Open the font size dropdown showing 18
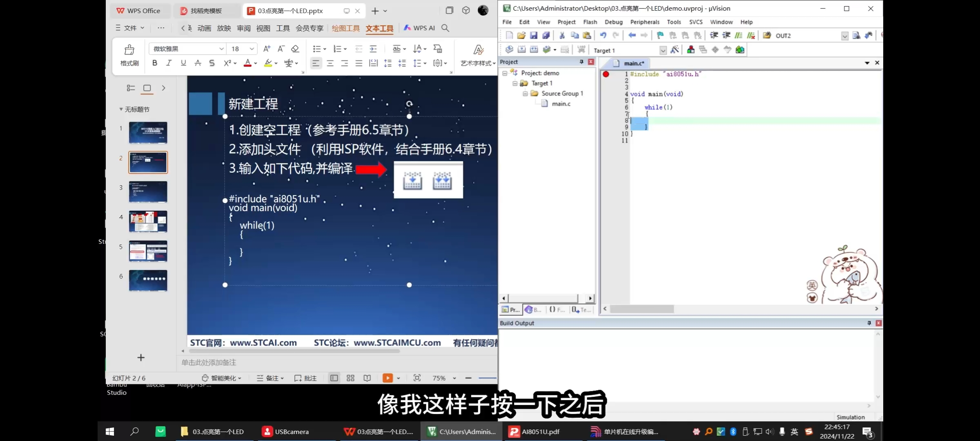The height and width of the screenshot is (441, 980). pyautogui.click(x=252, y=49)
